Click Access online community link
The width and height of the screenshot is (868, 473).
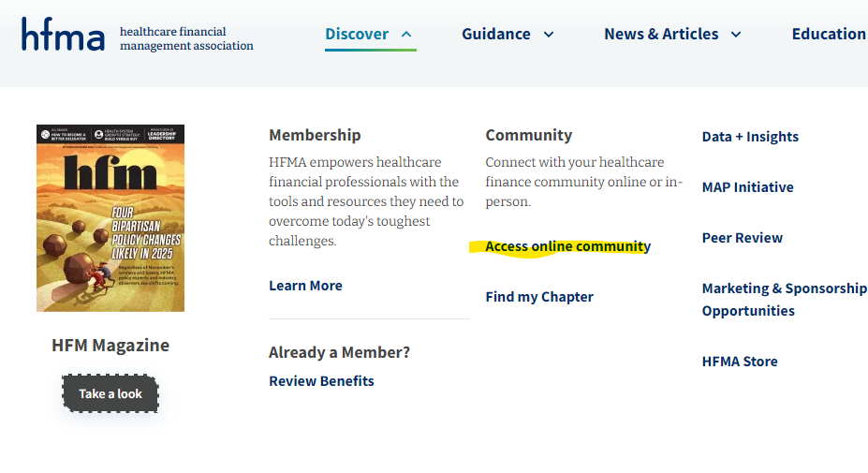click(x=567, y=246)
